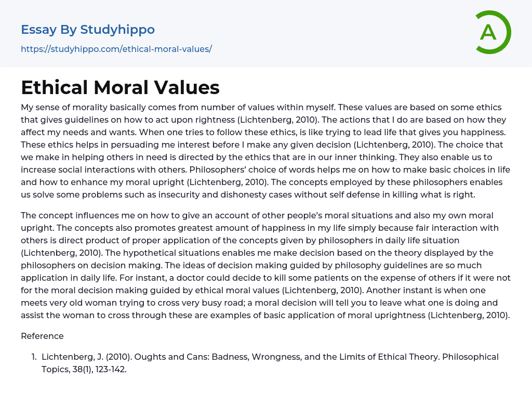
Task: Click the reference list number "1."
Action: (34, 357)
